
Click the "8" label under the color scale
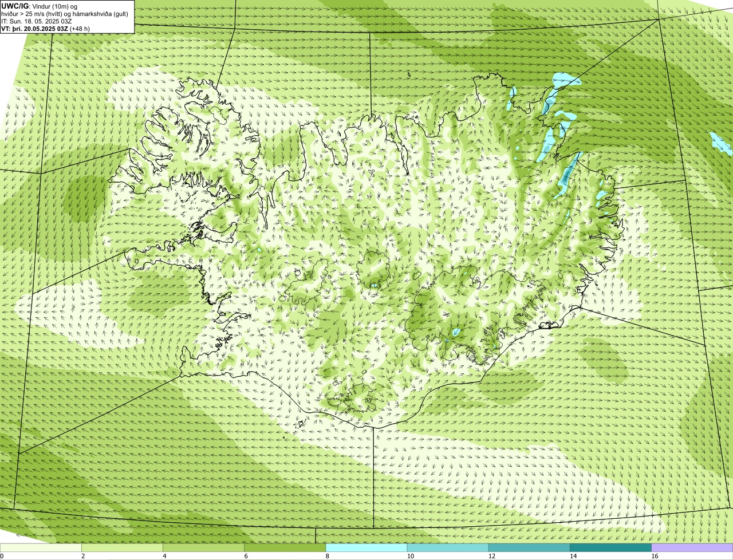tap(327, 556)
